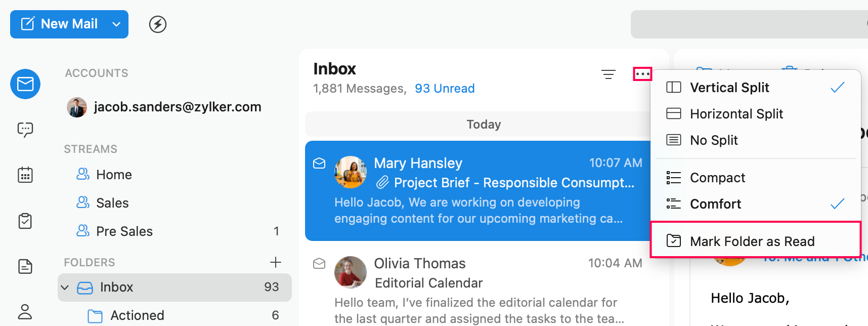This screenshot has width=868, height=326.
Task: Open the Tasks clipboard icon in sidebar
Action: tap(25, 221)
